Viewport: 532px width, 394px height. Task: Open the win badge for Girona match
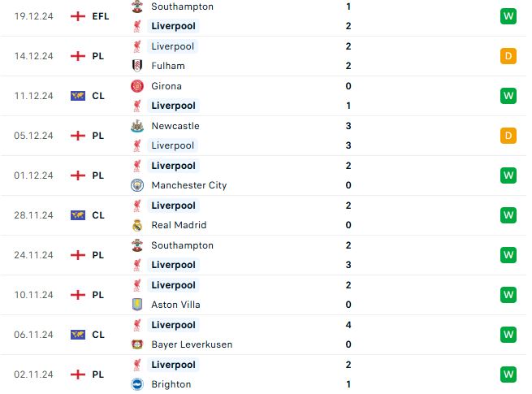tap(508, 96)
